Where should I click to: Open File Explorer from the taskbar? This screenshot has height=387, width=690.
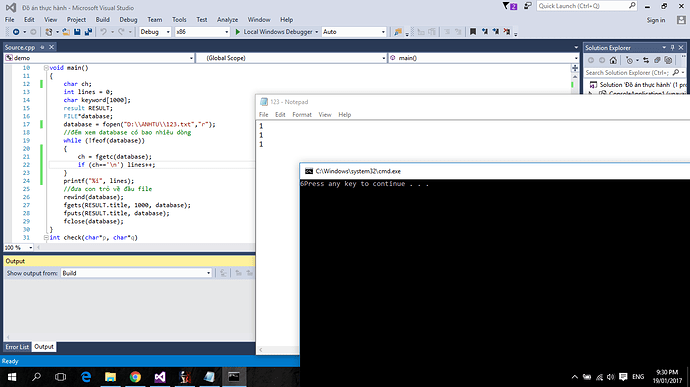pos(110,377)
